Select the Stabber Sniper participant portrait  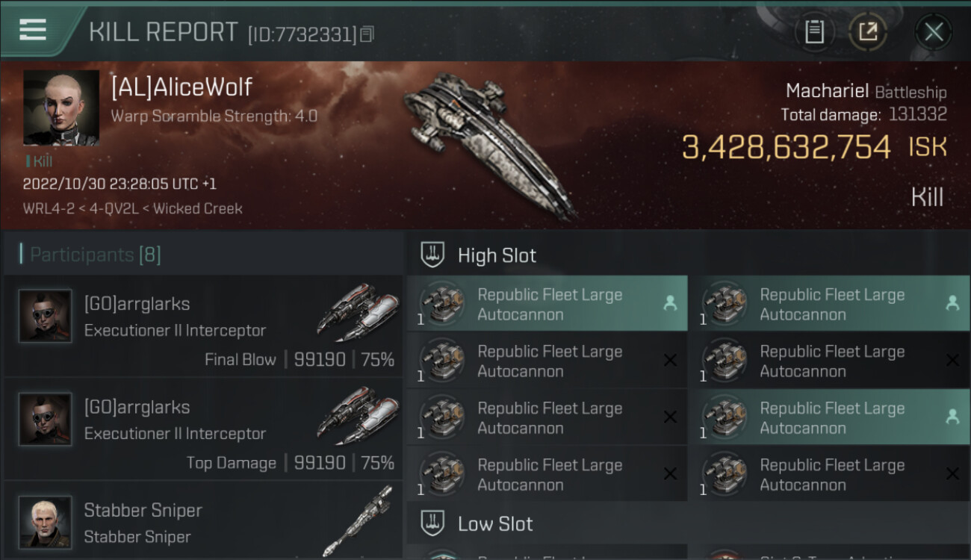point(46,522)
